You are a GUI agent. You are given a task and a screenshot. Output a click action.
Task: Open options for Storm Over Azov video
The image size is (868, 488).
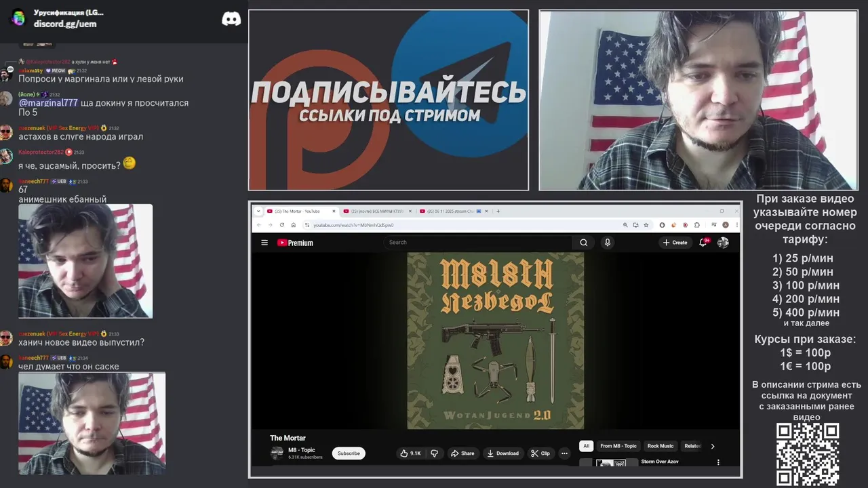pyautogui.click(x=718, y=462)
